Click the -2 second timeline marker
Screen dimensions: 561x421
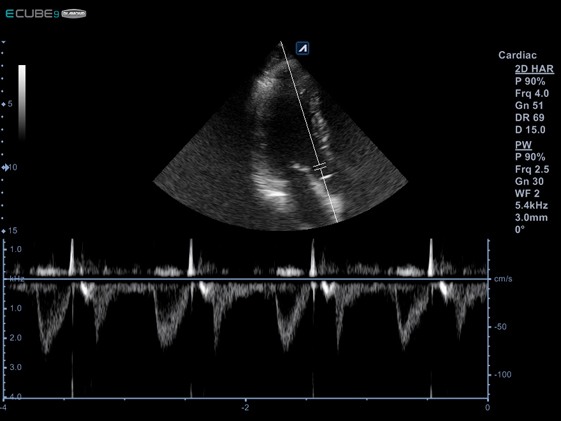tap(245, 407)
